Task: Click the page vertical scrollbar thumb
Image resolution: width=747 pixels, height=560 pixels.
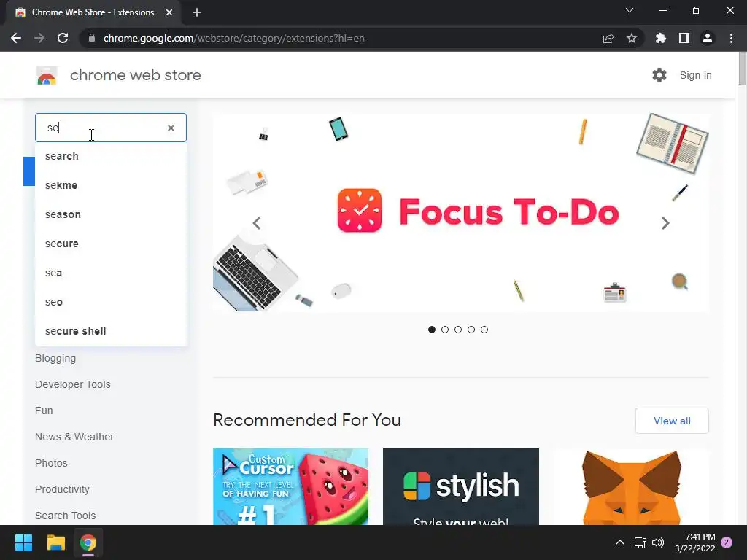Action: (742, 69)
